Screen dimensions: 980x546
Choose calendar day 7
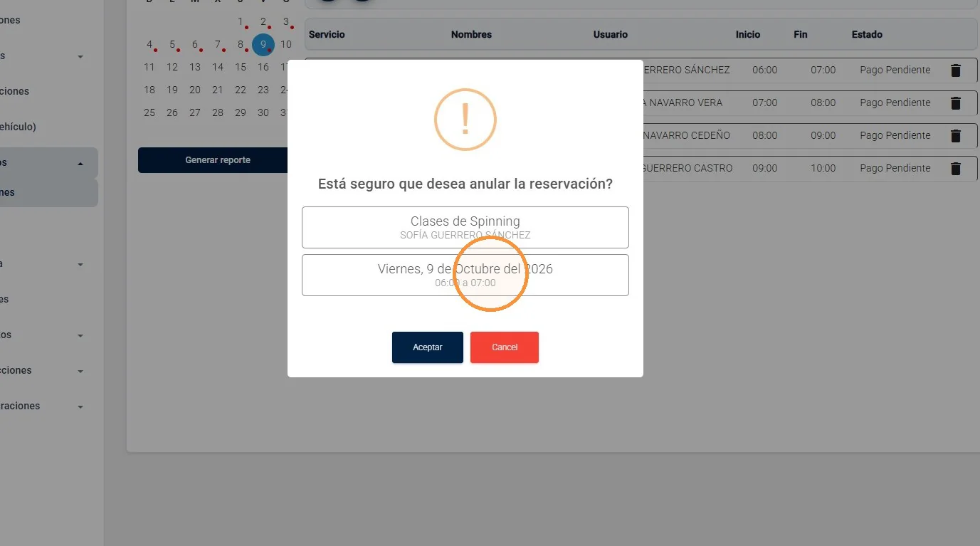pos(218,44)
